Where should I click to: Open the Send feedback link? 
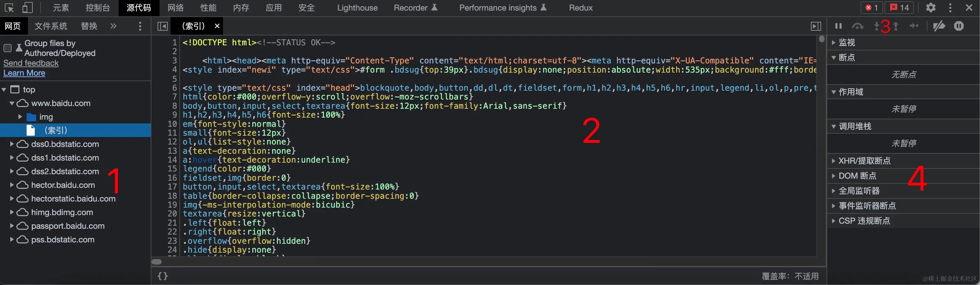(x=31, y=63)
